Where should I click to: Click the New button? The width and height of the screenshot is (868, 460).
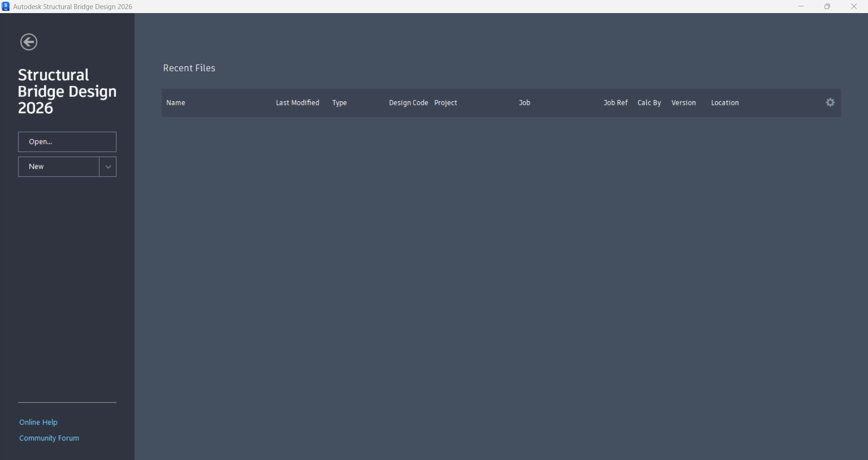(x=58, y=167)
